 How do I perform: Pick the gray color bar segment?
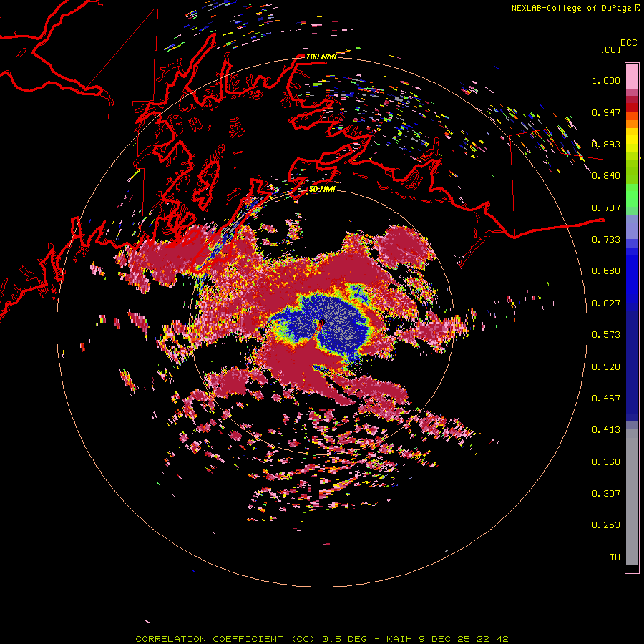tap(632, 497)
